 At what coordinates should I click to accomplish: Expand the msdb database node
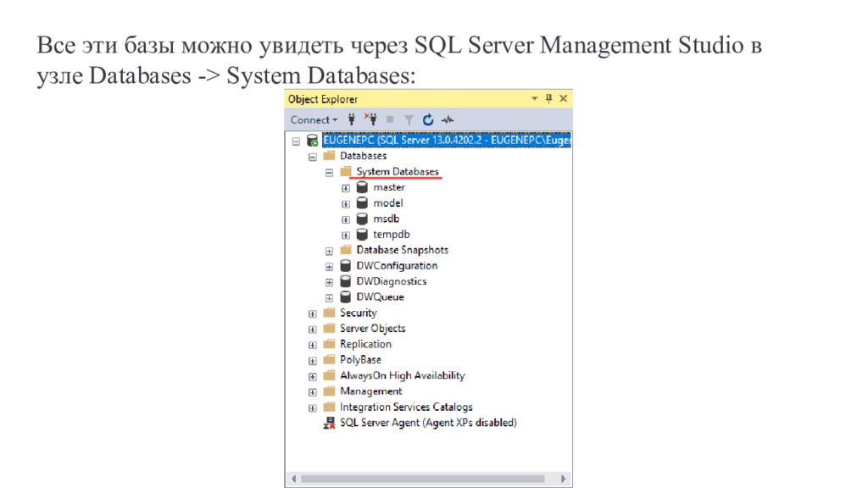pyautogui.click(x=346, y=219)
